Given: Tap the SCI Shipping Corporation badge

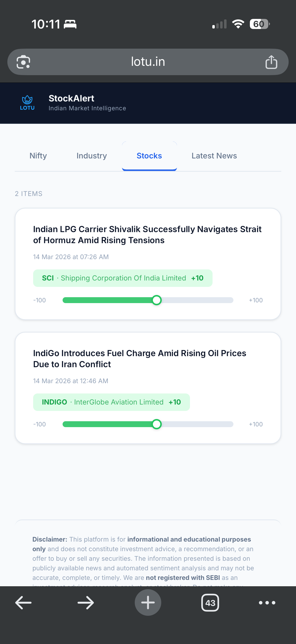Looking at the screenshot, I should 123,278.
